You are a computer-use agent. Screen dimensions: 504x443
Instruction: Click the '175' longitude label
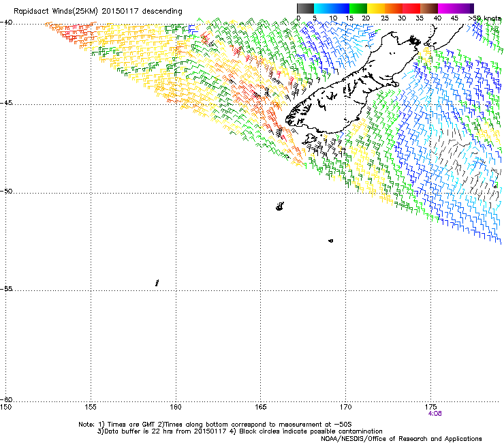(x=431, y=407)
